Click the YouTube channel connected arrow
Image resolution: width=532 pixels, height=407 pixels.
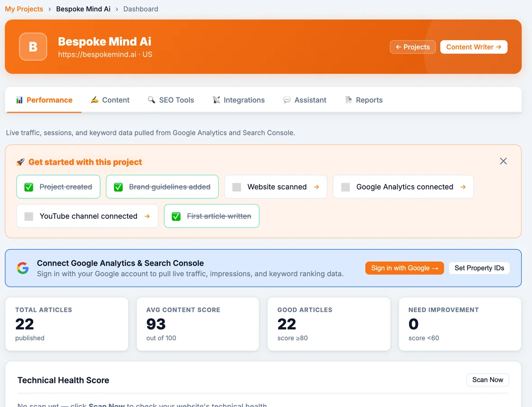click(x=147, y=216)
